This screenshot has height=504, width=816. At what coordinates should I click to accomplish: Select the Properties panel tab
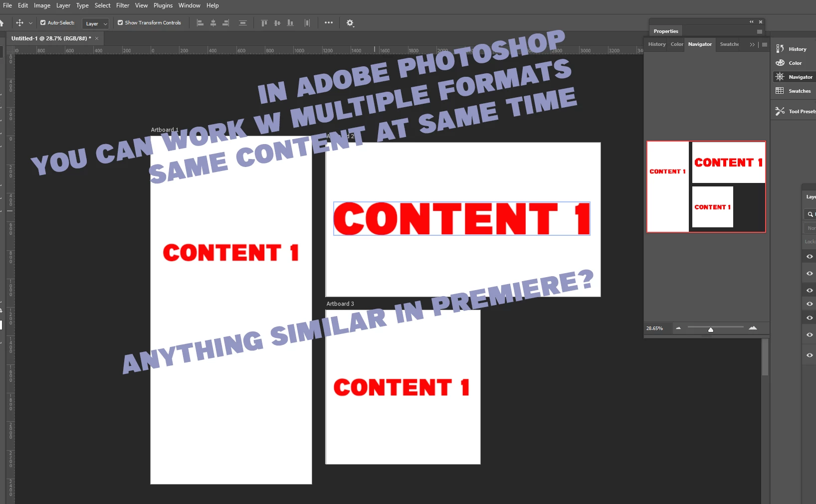tap(666, 31)
